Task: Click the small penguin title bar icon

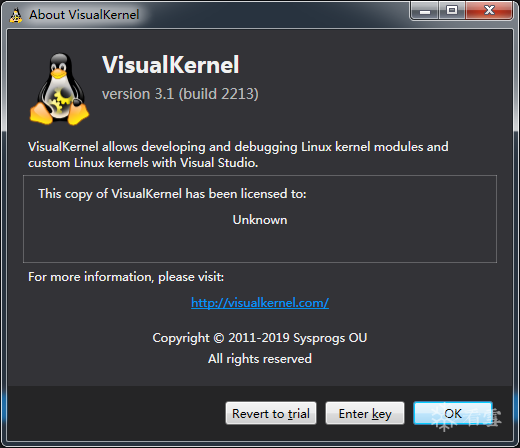Action: coord(16,15)
